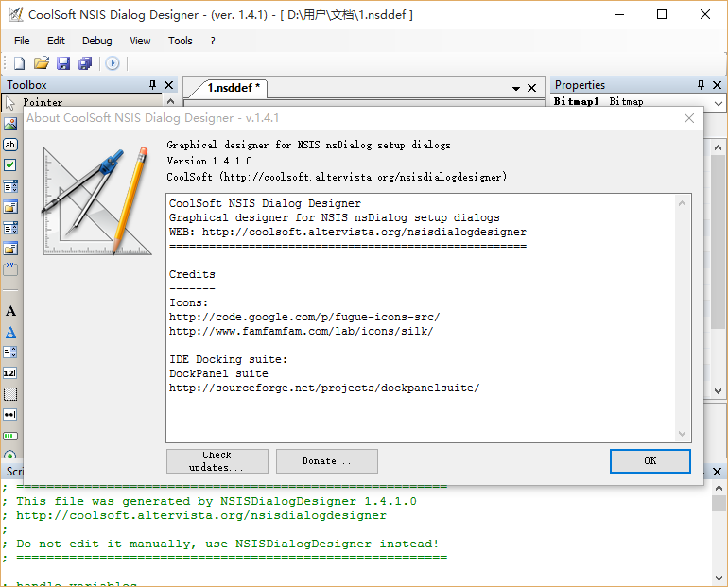
Task: Pin the Toolbox panel
Action: (x=152, y=85)
